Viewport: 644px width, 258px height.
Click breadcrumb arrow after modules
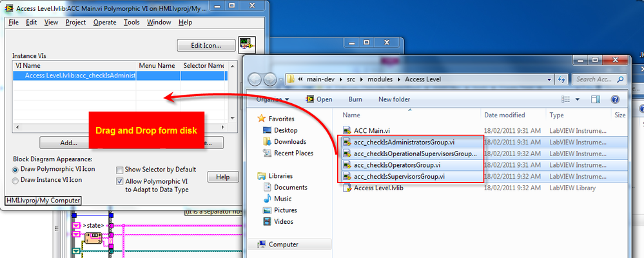pyautogui.click(x=399, y=79)
